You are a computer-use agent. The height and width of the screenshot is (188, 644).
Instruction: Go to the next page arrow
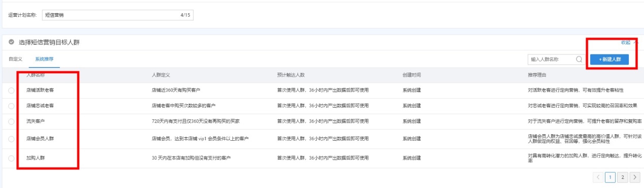[x=634, y=177]
